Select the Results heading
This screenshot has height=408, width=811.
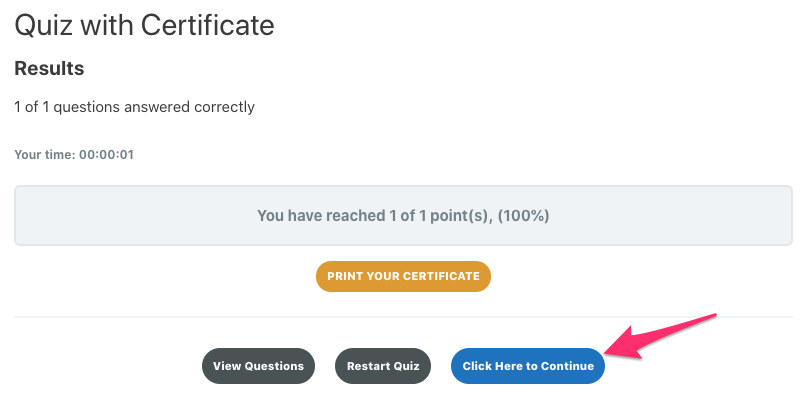[49, 69]
